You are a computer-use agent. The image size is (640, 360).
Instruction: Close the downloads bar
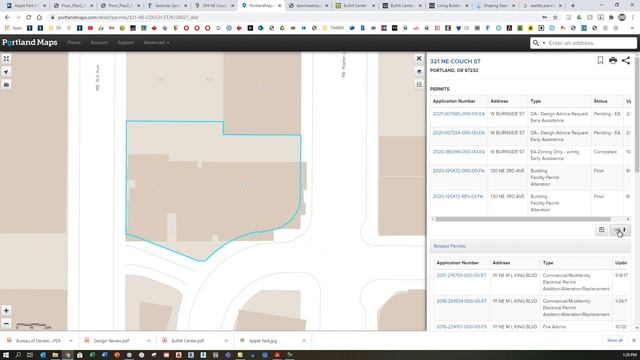634,340
